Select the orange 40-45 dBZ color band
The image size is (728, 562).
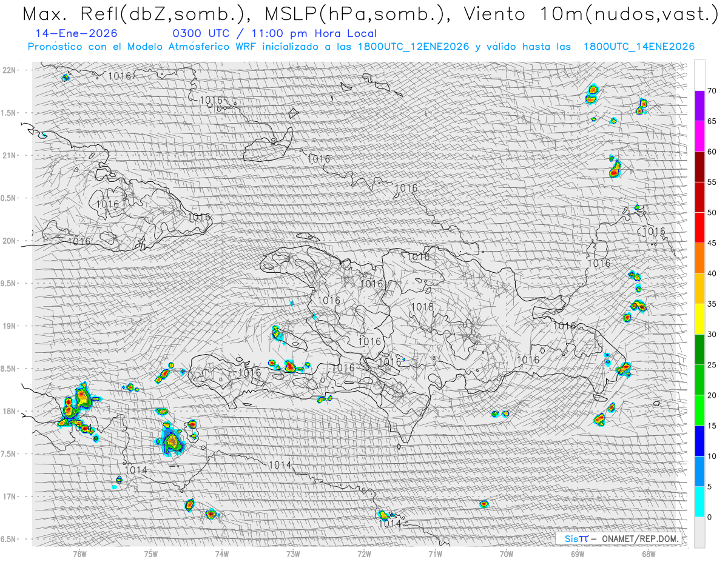pos(699,258)
